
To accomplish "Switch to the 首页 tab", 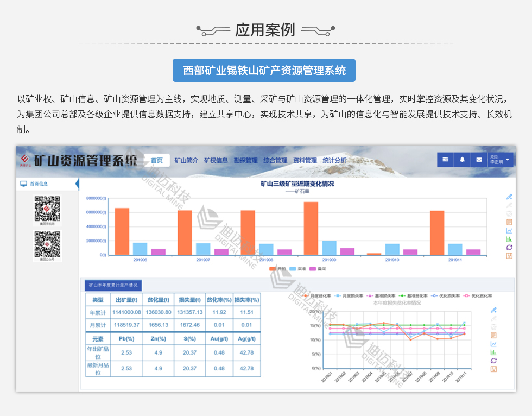I will [157, 160].
